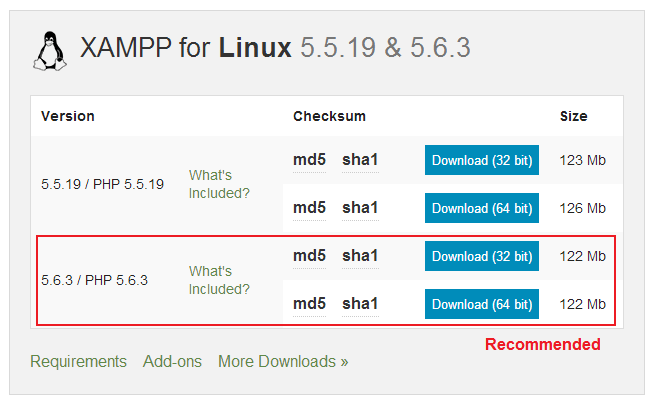
Task: Open md5 checksum for 5.6.3 32 bit
Action: (309, 256)
